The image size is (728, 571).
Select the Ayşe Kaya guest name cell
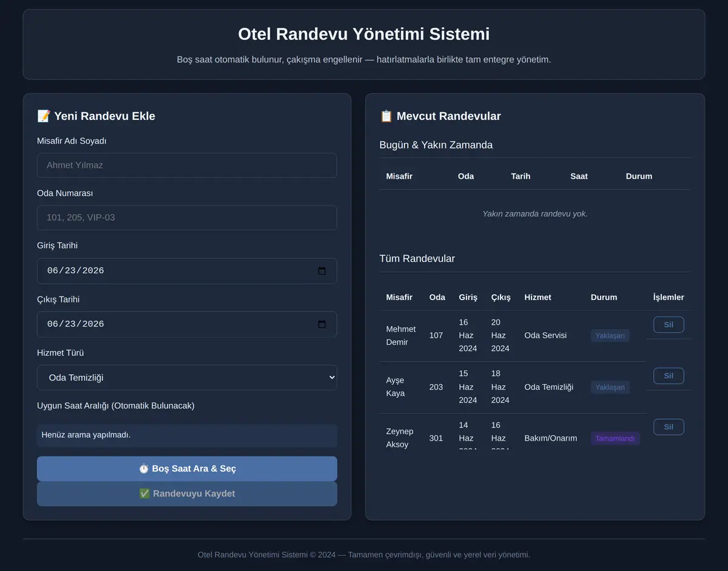click(401, 387)
